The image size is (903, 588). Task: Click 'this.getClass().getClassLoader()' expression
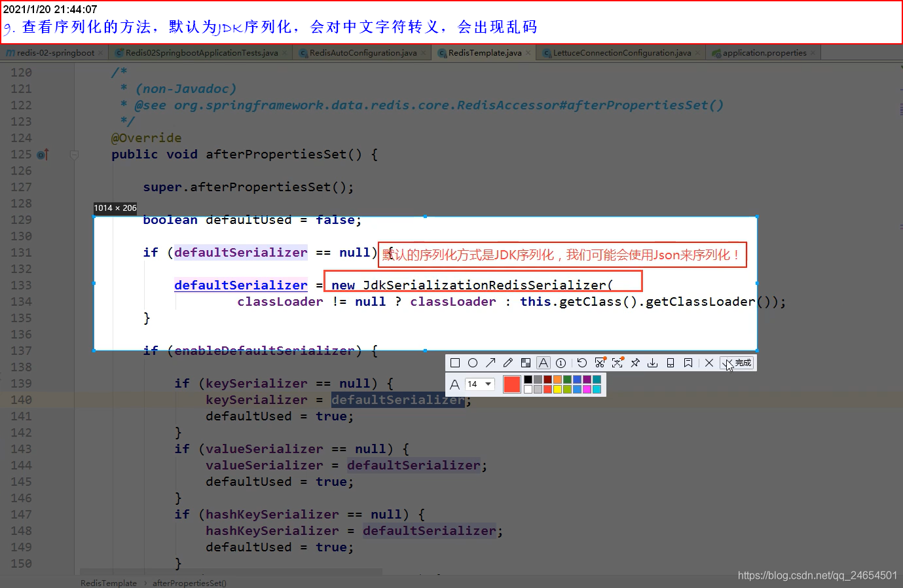coord(645,302)
